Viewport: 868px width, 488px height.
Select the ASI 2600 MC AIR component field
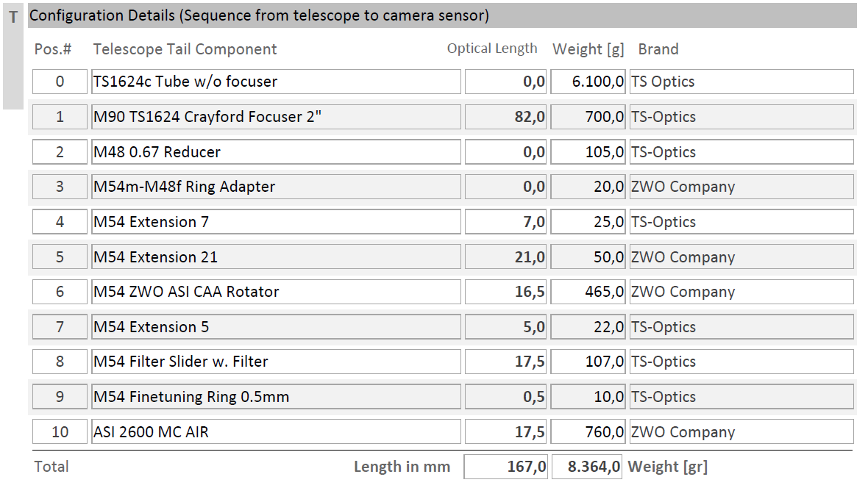click(276, 431)
